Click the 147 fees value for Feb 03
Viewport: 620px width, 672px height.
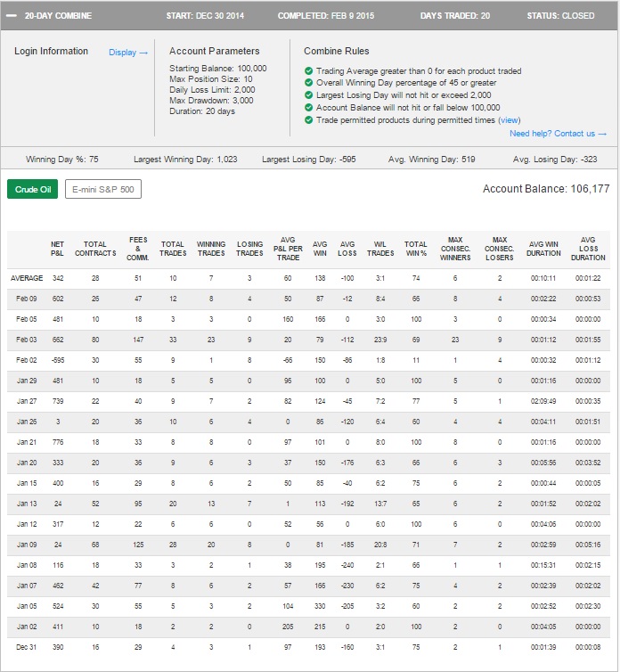pyautogui.click(x=138, y=340)
